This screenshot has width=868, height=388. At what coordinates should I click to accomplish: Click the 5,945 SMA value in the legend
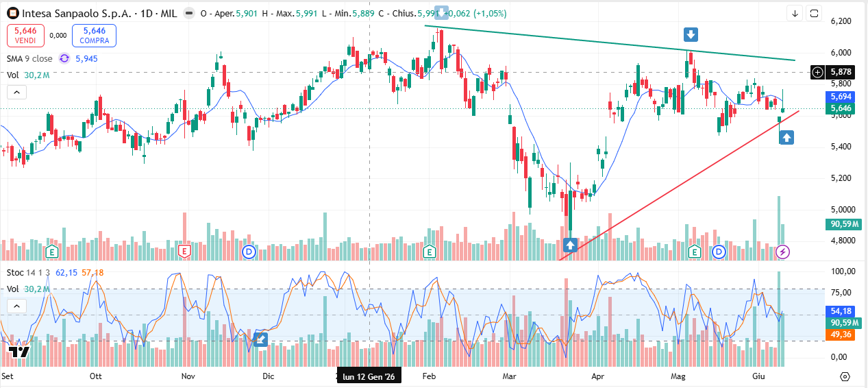pos(86,59)
